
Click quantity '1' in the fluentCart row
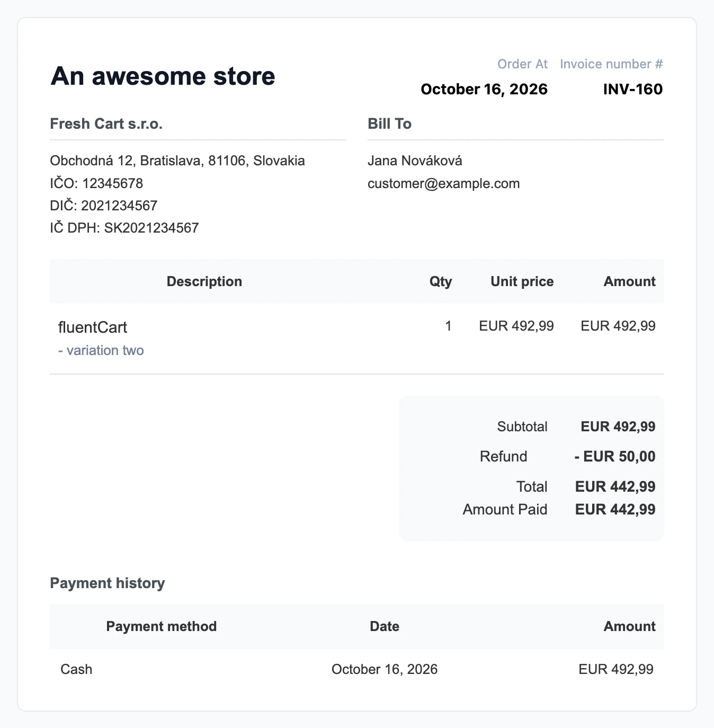449,326
